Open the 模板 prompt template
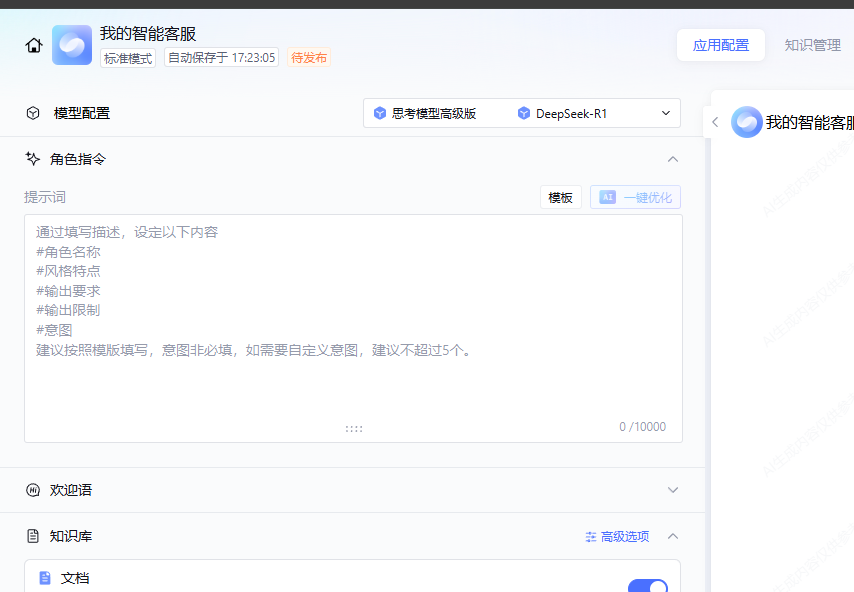This screenshot has width=854, height=592. [x=560, y=197]
